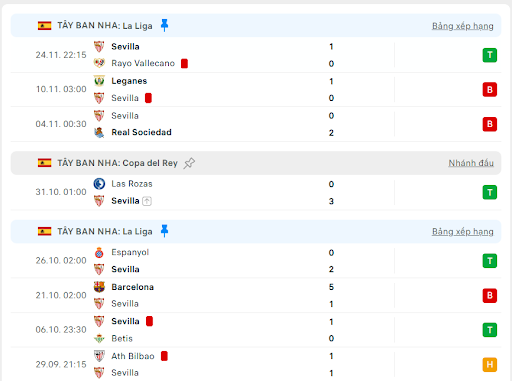Screen dimensions: 512x381
Task: Open the Barcelona vs Sevilla match row
Action: (256, 295)
